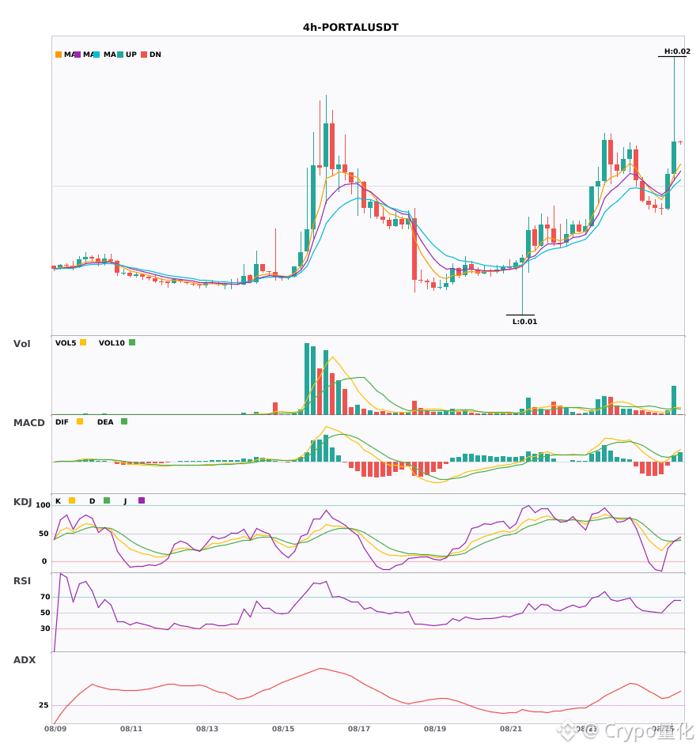Viewport: 700px width, 751px height.
Task: Select the VOL5 legend text
Action: (66, 343)
